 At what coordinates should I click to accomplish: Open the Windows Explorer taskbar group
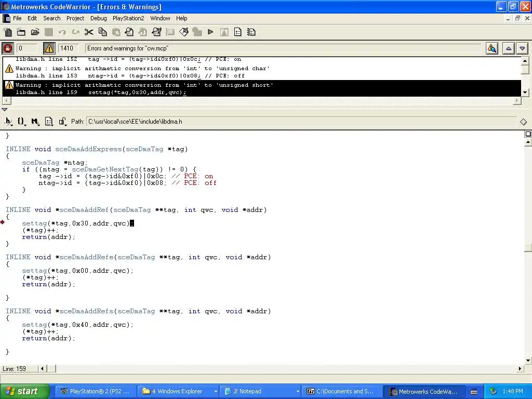(178, 391)
